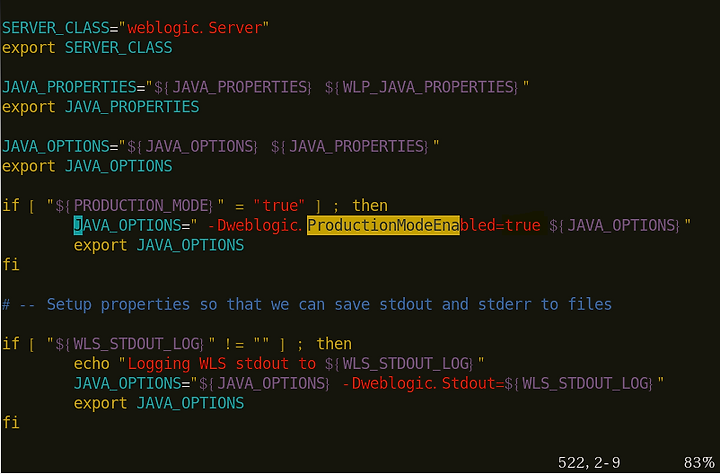
Task: Click the -Dweblogic. option text
Action: 254,225
